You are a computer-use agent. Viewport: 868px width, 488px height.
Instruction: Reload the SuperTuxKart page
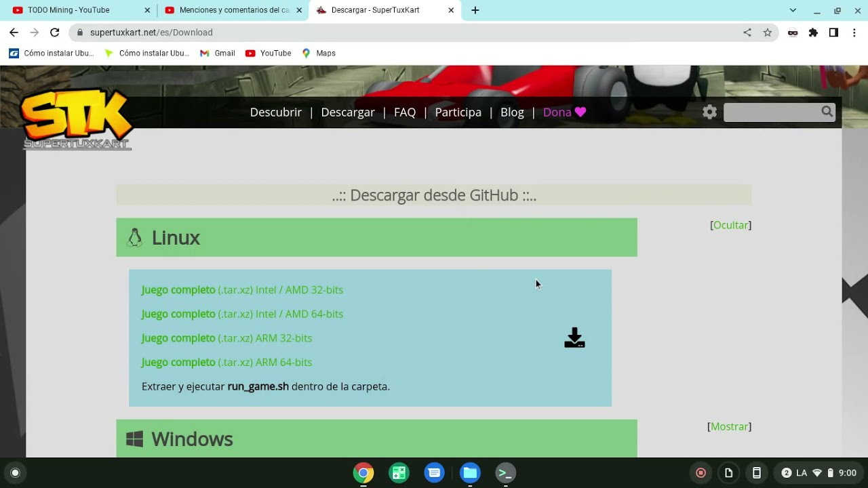(55, 33)
